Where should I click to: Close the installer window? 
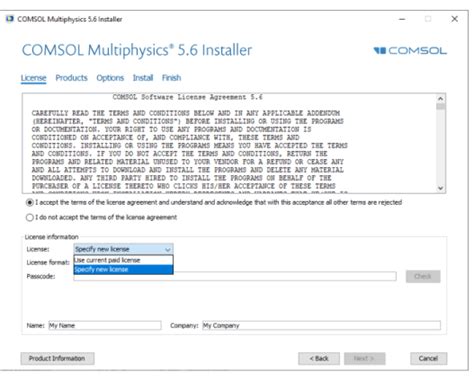pos(454,19)
